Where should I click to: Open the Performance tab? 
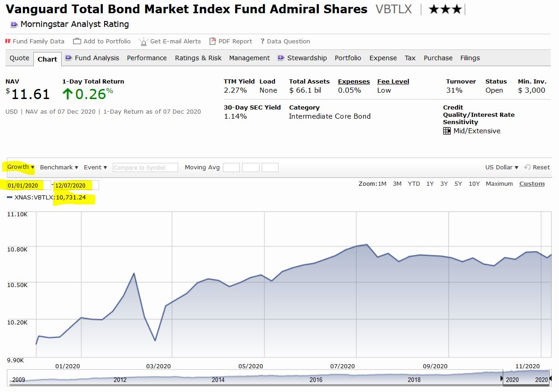[147, 58]
